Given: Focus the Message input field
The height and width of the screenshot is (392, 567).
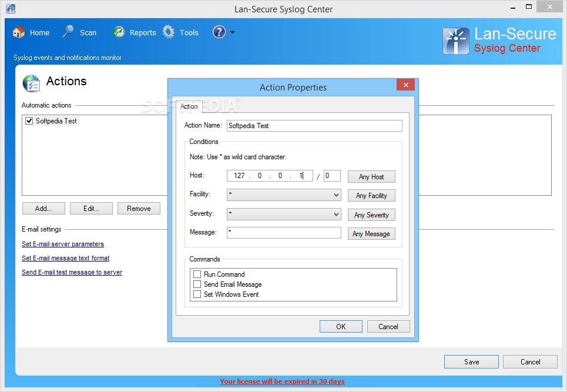Looking at the screenshot, I should (284, 233).
